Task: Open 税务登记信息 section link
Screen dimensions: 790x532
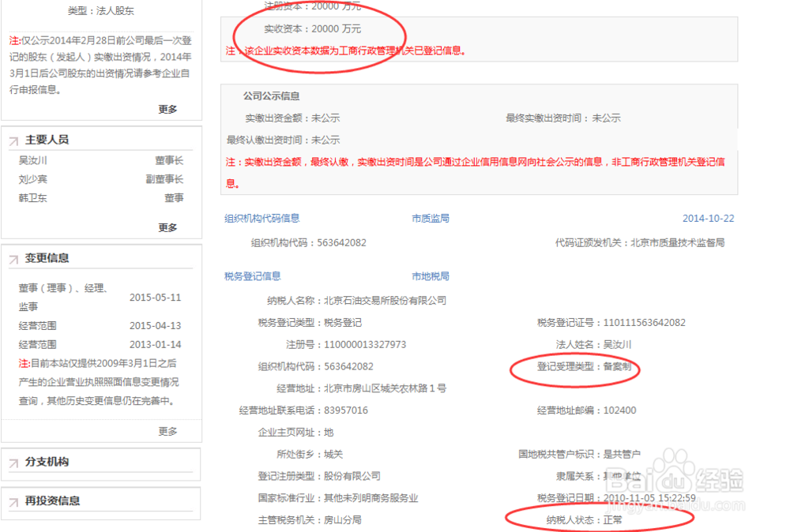Action: (254, 276)
